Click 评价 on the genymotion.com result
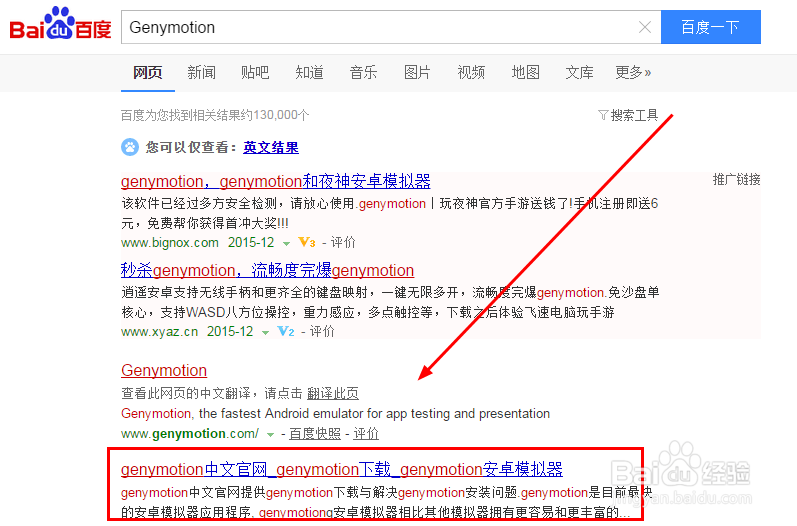Viewport: 797px width, 526px height. (366, 434)
